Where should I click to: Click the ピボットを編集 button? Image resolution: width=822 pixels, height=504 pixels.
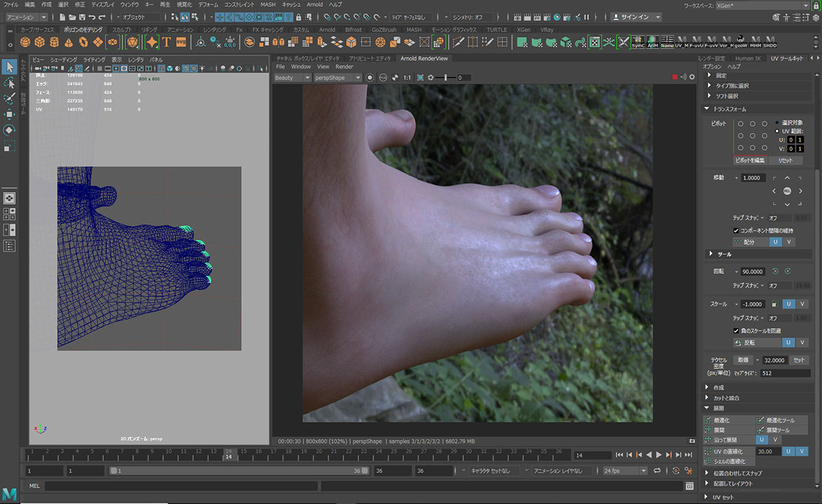749,160
